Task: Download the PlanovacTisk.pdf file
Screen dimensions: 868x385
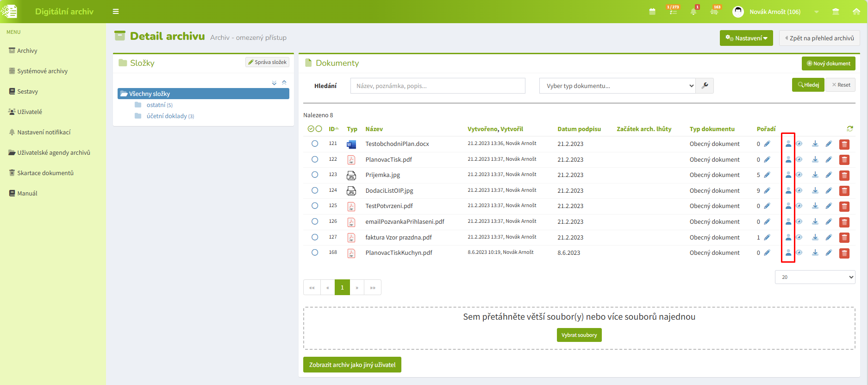Action: coord(815,159)
